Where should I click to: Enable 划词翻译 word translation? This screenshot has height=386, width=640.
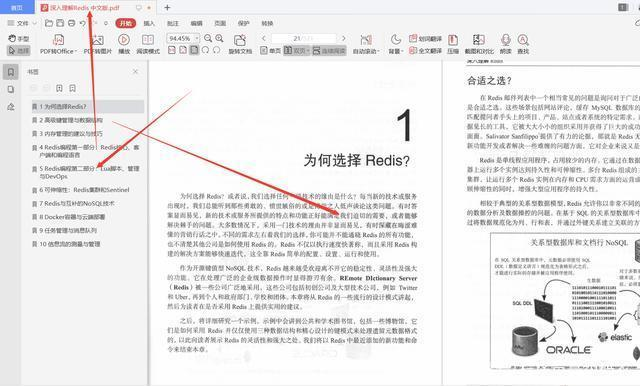coord(425,39)
